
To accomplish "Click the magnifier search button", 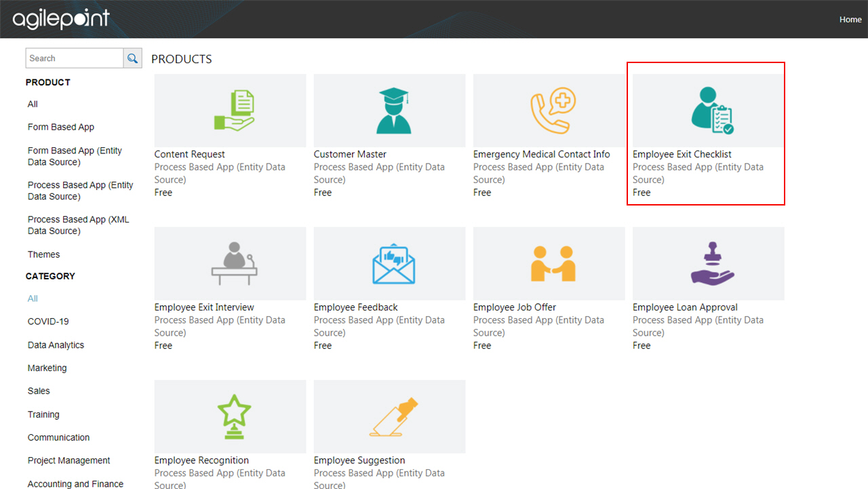I will click(x=132, y=58).
